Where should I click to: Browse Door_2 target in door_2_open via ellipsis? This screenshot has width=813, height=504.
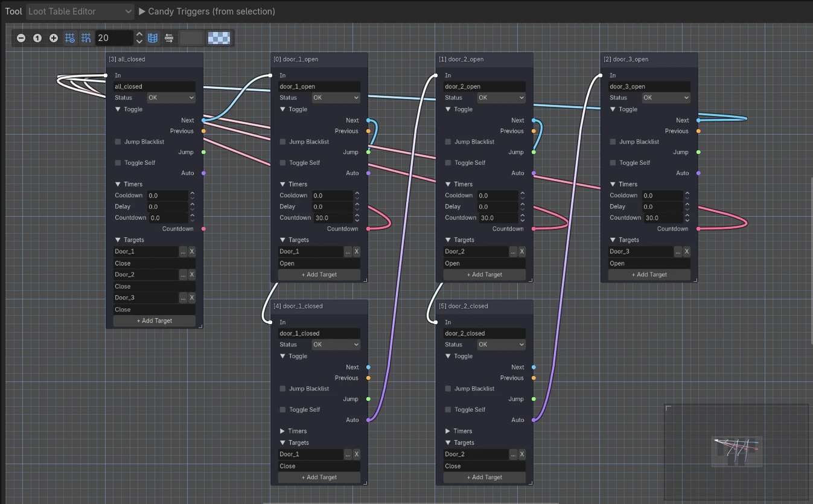tap(513, 251)
